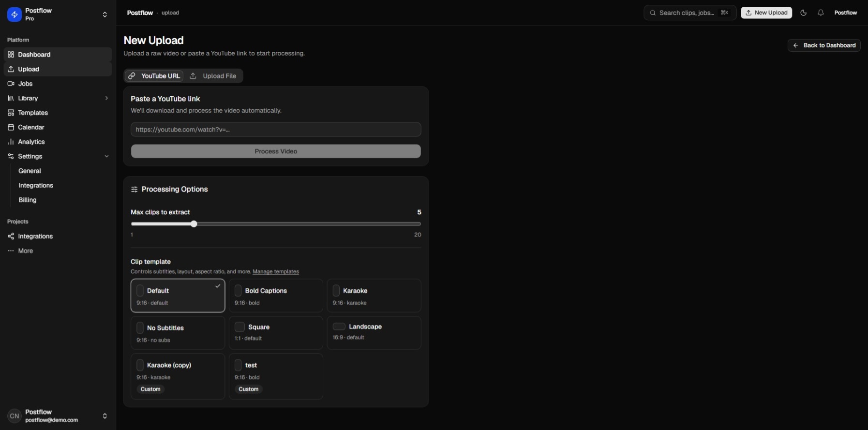868x430 pixels.
Task: Go to Jobs in the sidebar
Action: click(x=58, y=84)
